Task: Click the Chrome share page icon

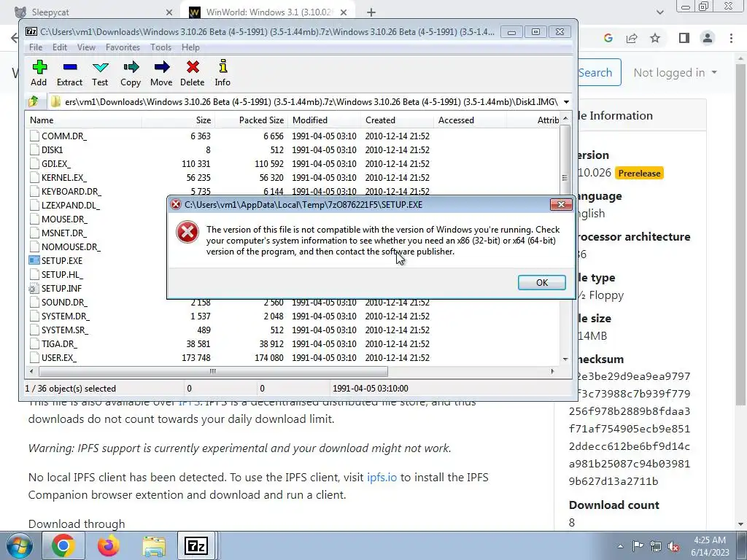Action: [632, 38]
